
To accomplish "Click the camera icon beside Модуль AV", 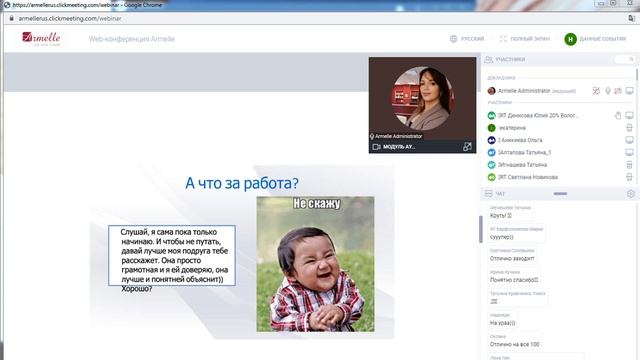I will (376, 147).
